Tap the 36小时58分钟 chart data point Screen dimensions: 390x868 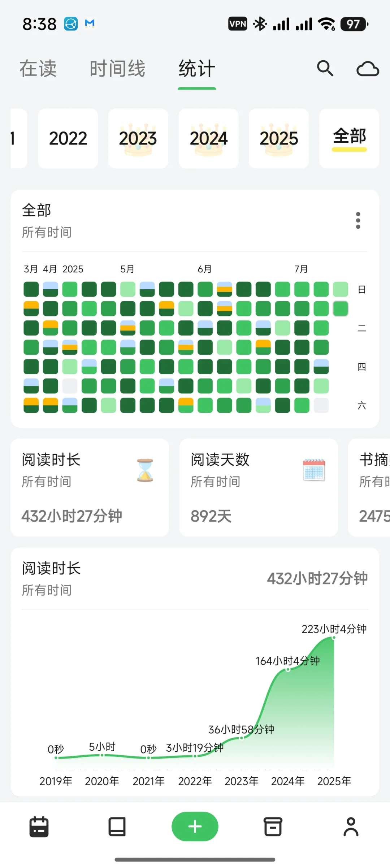pos(241,738)
